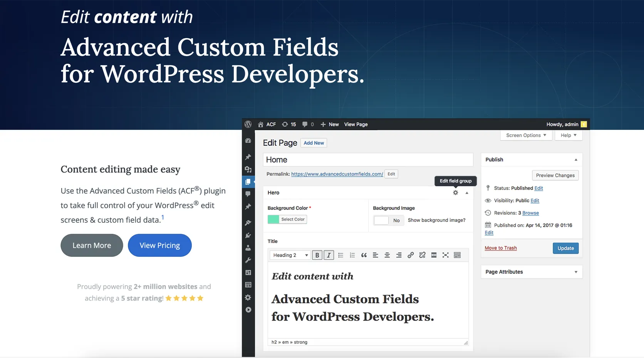The width and height of the screenshot is (644, 358).
Task: Insert a bulleted list
Action: click(x=340, y=255)
